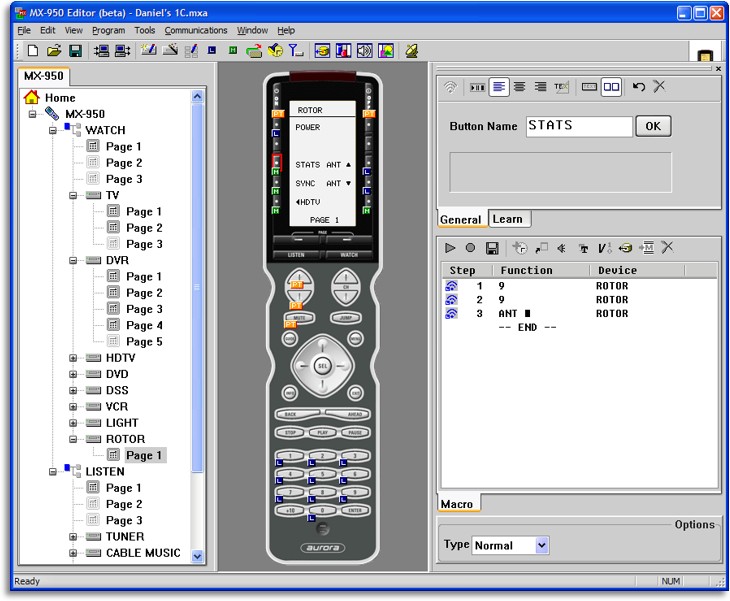This screenshot has height=601, width=730.
Task: Click POWER label on remote screen
Action: 308,127
